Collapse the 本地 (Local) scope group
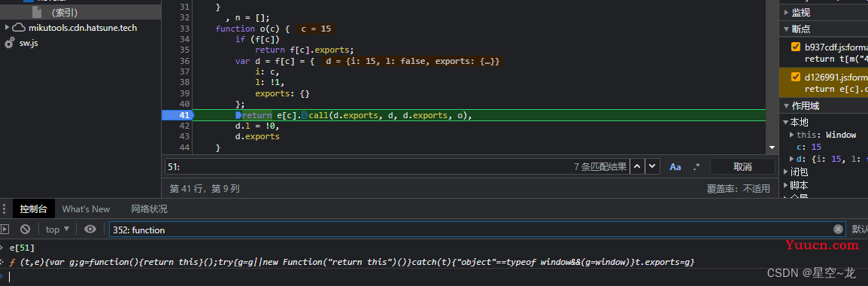 [x=786, y=123]
